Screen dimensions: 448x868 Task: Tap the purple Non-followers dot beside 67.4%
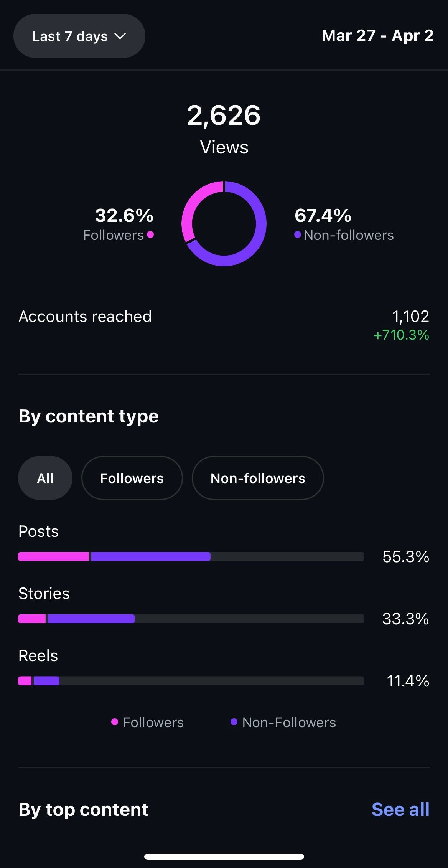pyautogui.click(x=297, y=234)
